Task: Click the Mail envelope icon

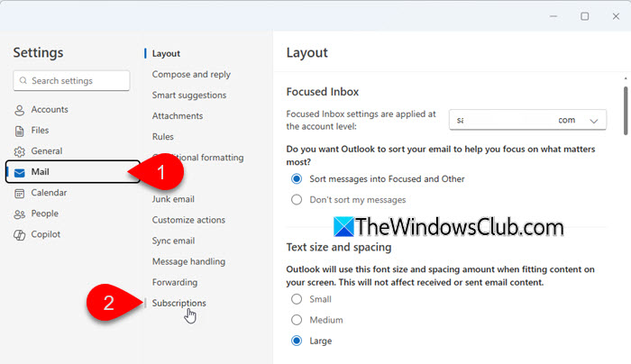Action: (x=19, y=173)
